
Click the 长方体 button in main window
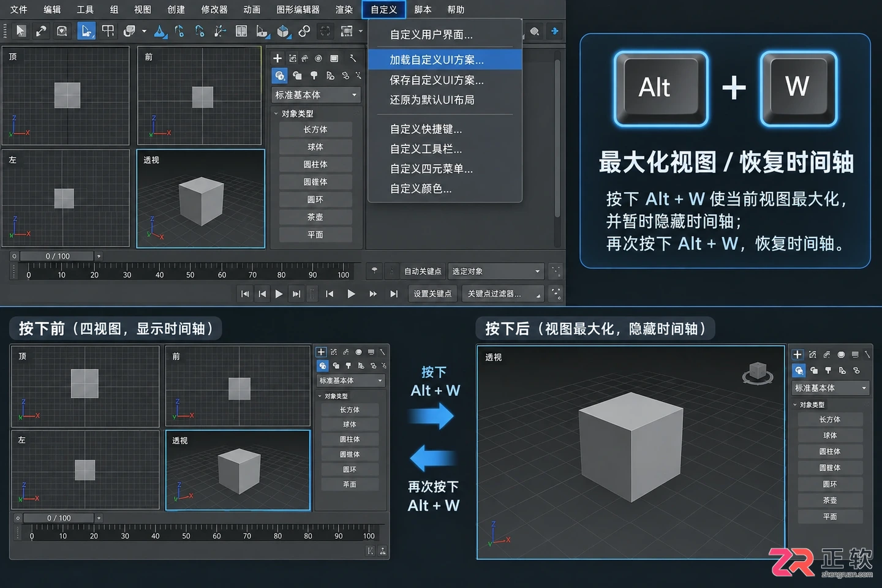(315, 130)
